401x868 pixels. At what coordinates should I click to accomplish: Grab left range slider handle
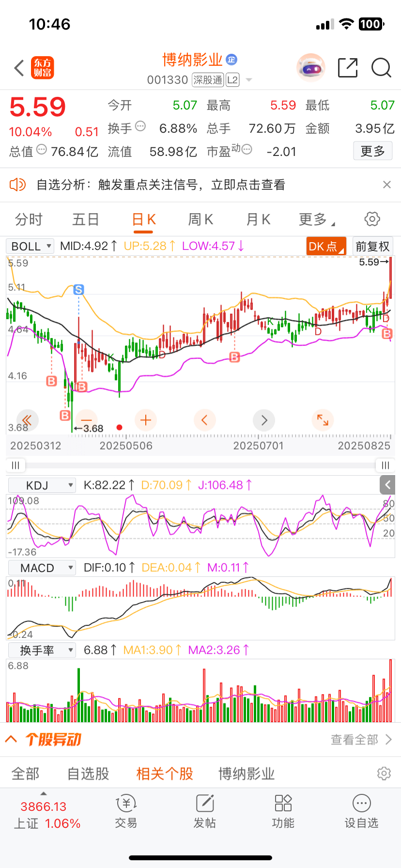click(15, 465)
